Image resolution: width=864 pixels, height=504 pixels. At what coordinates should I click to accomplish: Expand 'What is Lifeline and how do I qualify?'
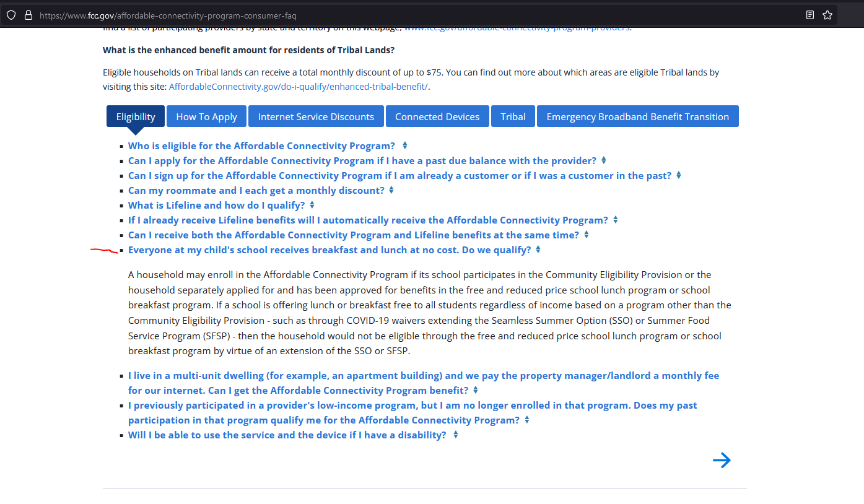[x=217, y=206]
